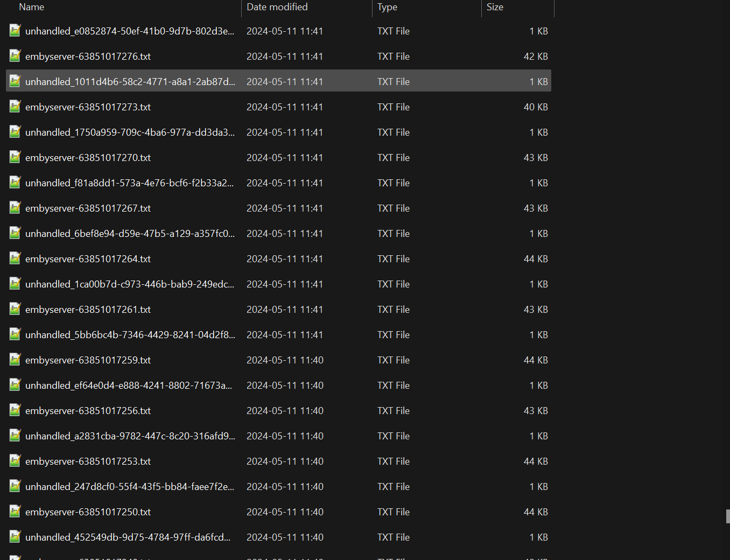730x560 pixels.
Task: Click file name embyserver-63851017270.txt
Action: point(88,158)
